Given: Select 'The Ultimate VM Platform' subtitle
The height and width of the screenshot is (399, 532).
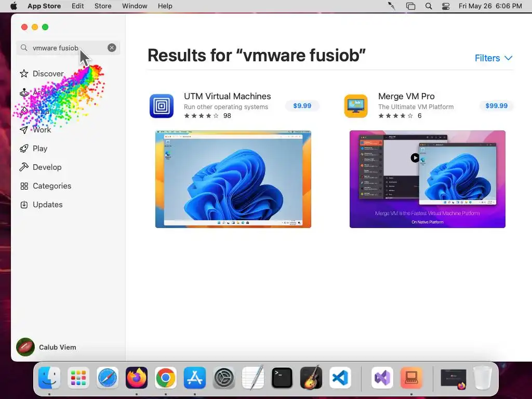Looking at the screenshot, I should 416,107.
